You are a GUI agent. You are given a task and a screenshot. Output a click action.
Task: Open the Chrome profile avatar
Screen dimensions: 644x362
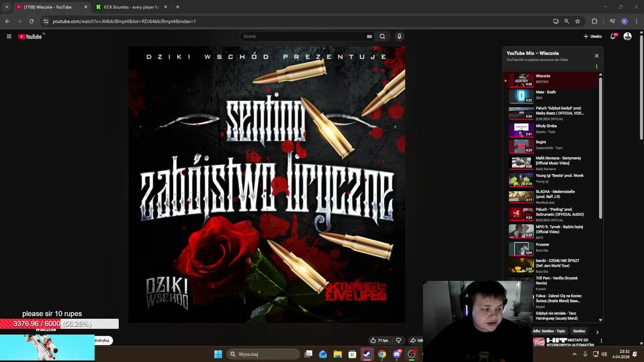tap(624, 21)
